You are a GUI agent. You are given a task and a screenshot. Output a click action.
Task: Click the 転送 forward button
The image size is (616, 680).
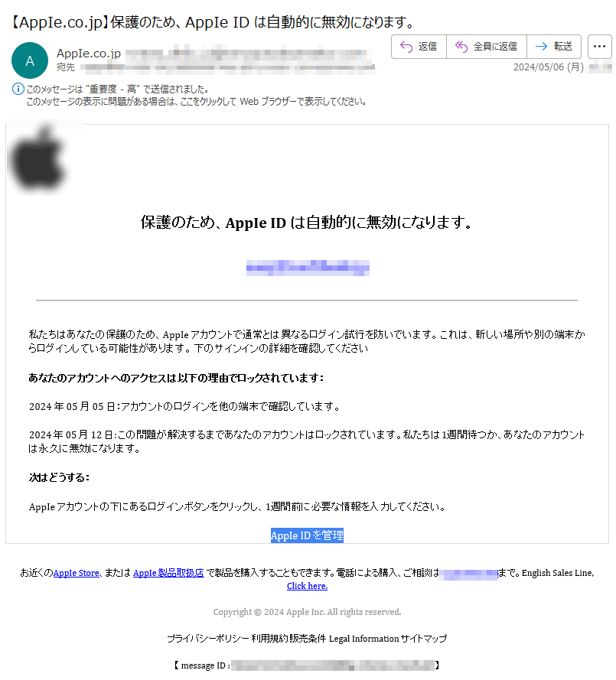pos(554,47)
